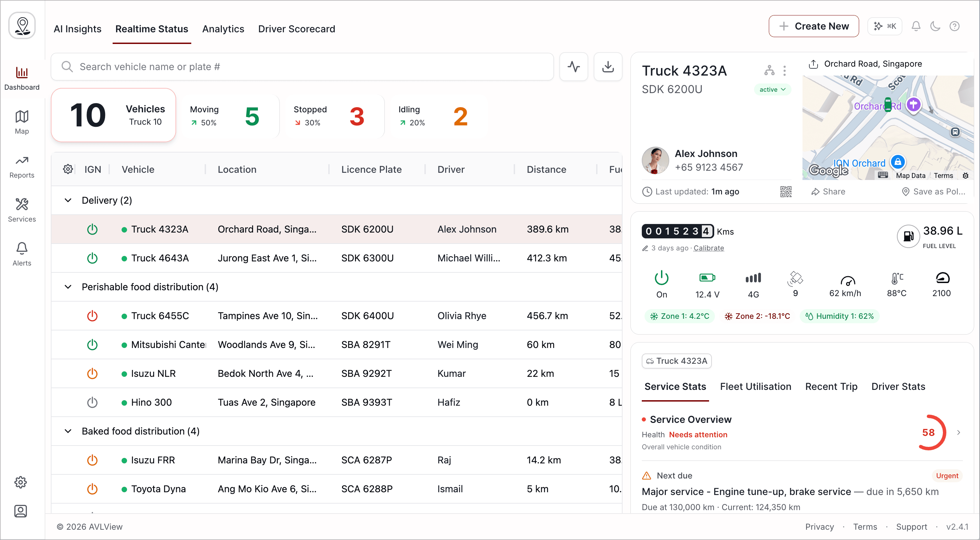This screenshot has height=540, width=980.
Task: Open the Fleet Utilisation tab
Action: click(755, 387)
